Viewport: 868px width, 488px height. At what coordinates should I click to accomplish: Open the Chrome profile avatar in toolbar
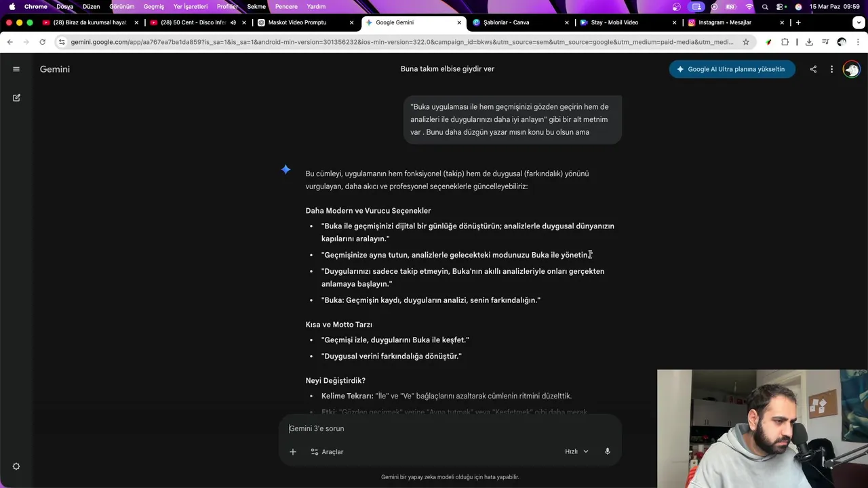coord(842,42)
